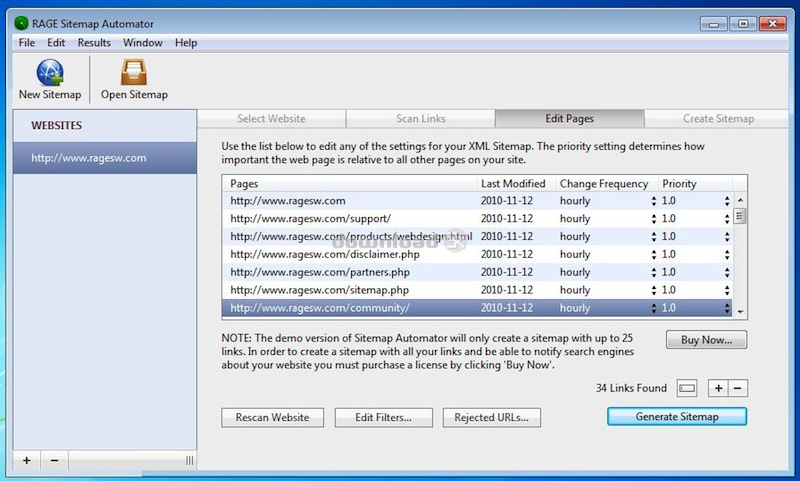Open change frequency dropdown for support page
This screenshot has width=800, height=481.
654,219
